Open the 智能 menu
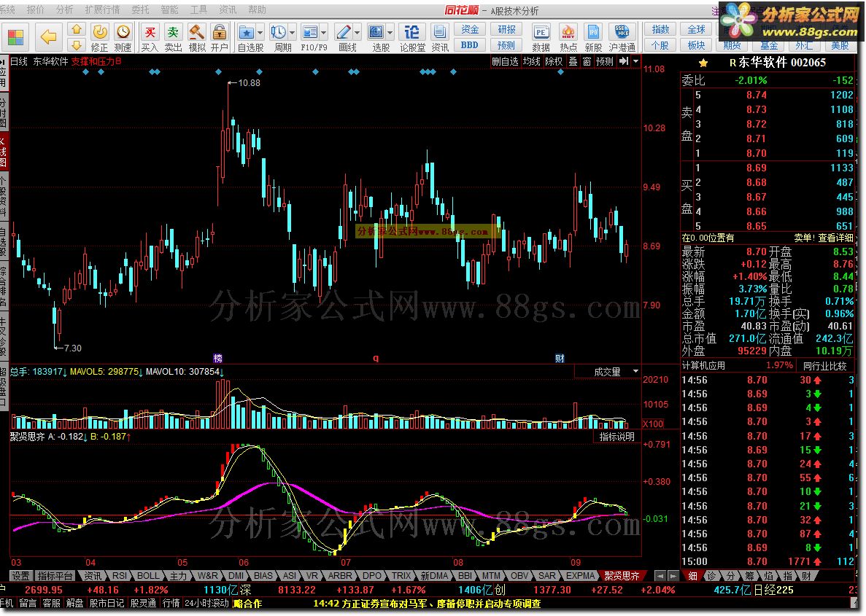This screenshot has width=866, height=616. click(x=169, y=10)
